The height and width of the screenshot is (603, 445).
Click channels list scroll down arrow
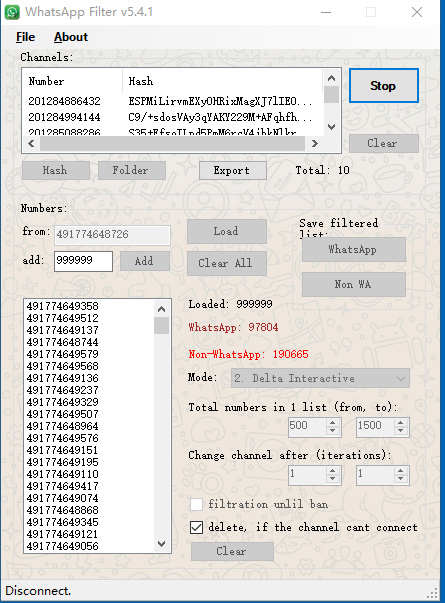(x=332, y=127)
